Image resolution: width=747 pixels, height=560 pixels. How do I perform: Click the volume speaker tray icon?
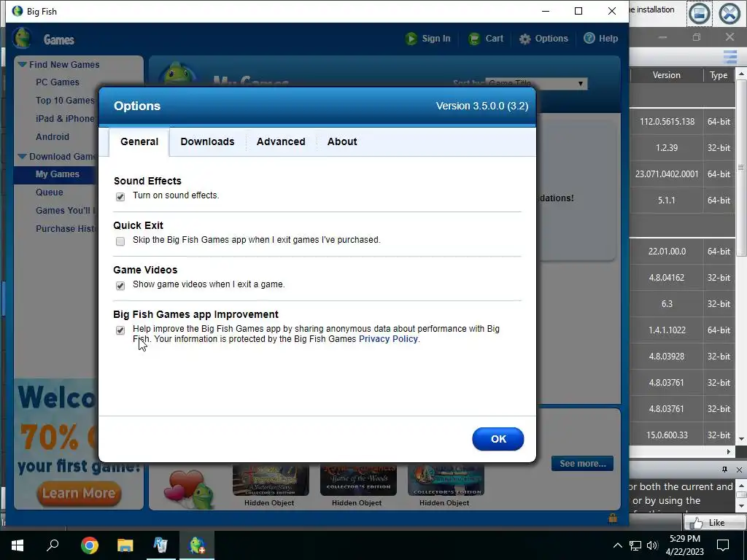653,545
